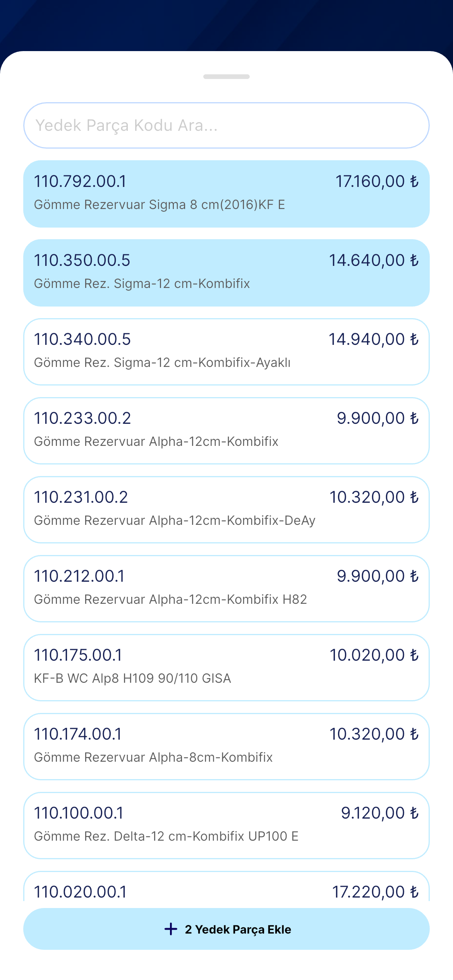Select Gömme Rezervuar Alpha-8cm-Kombifix item

(x=226, y=747)
